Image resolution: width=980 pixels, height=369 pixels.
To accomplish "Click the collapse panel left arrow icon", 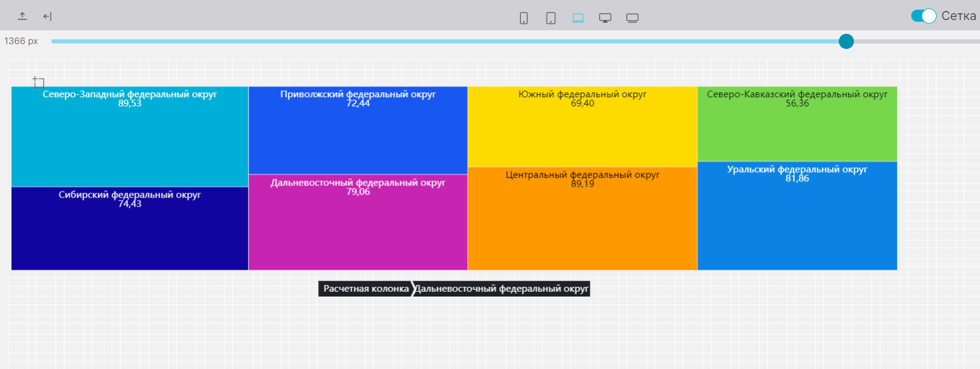I will 48,16.
